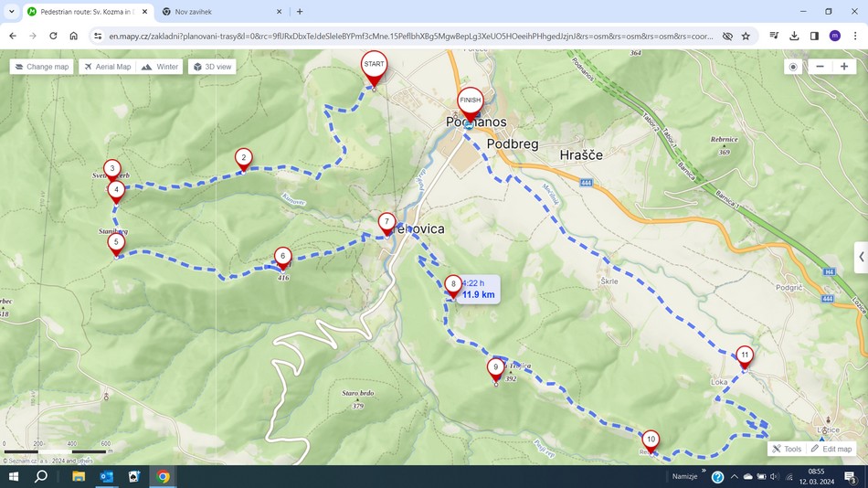Switch to Aerial Map view
The image size is (868, 488).
(107, 67)
